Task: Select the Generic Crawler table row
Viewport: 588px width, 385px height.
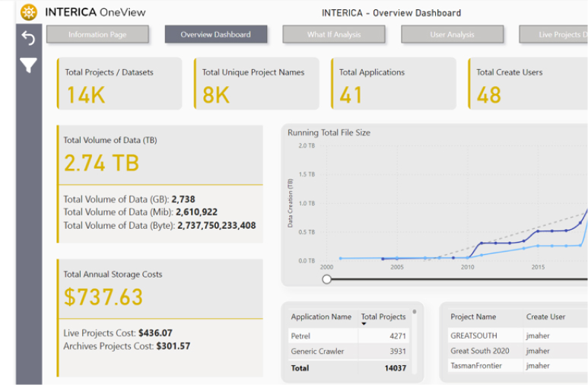Action: tap(350, 351)
